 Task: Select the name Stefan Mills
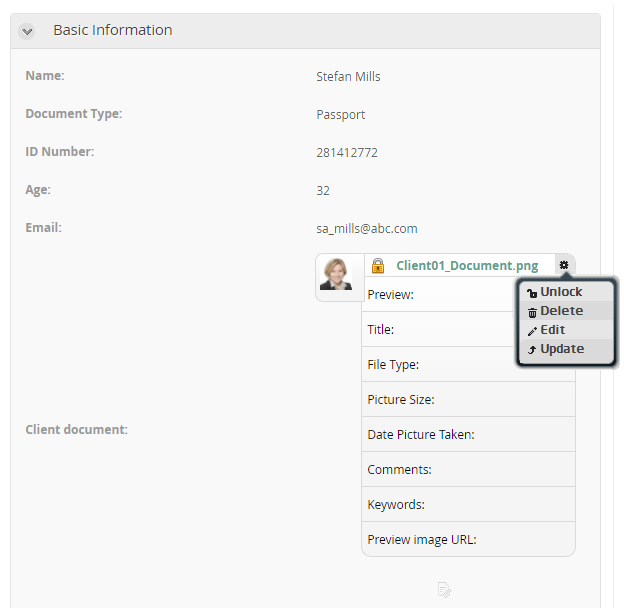pos(348,76)
